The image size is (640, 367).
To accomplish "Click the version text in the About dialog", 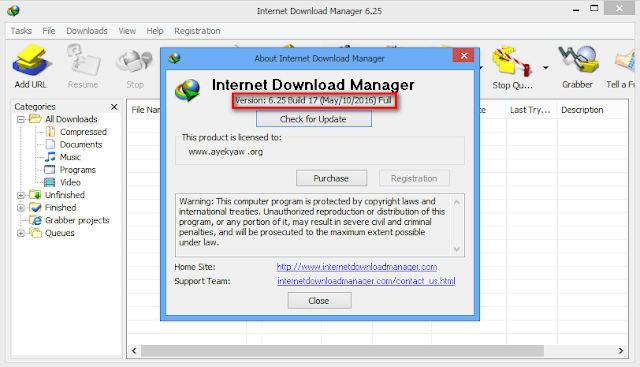I will (x=313, y=100).
